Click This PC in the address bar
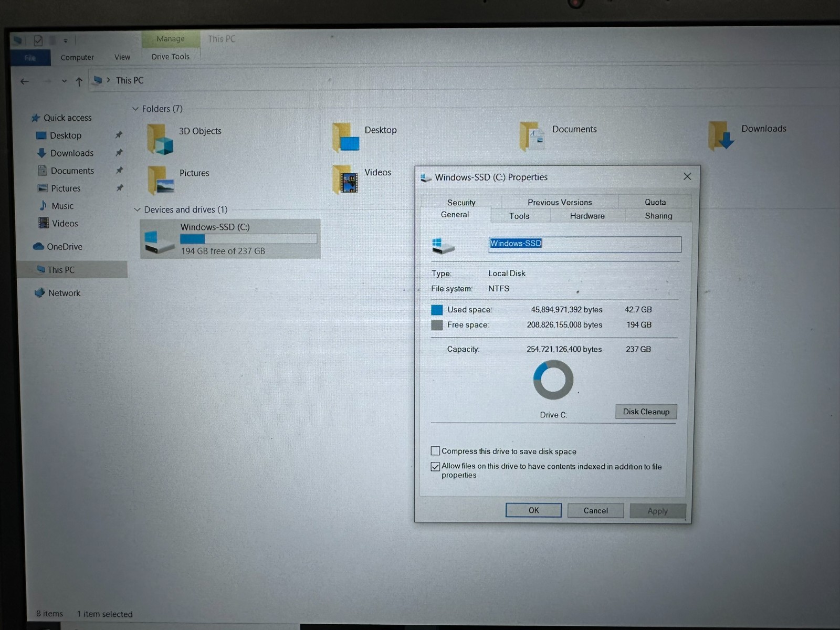840x630 pixels. click(x=130, y=80)
